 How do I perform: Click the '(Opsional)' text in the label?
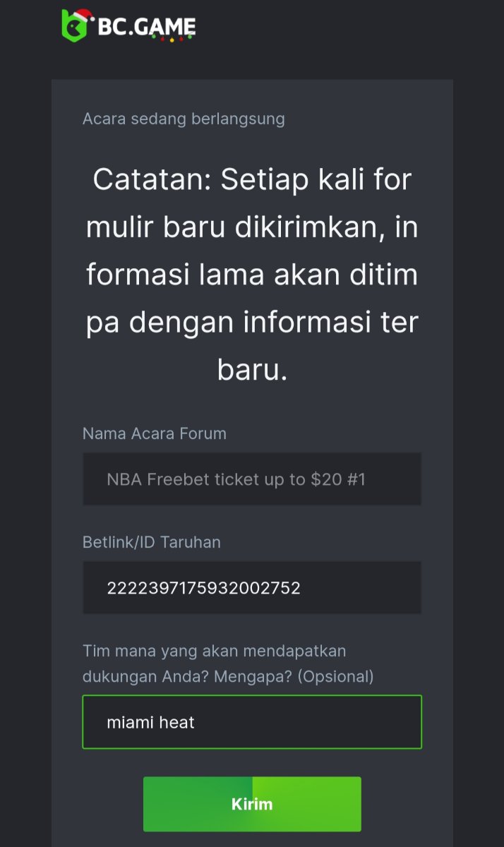click(335, 676)
